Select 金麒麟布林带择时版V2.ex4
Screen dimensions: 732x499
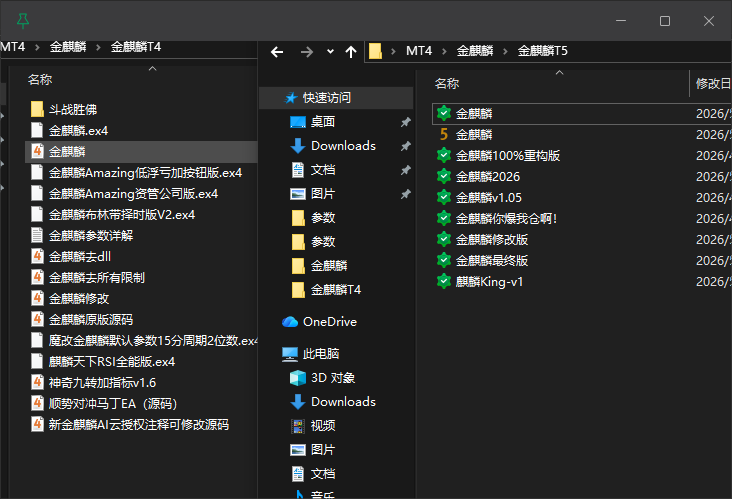[122, 215]
